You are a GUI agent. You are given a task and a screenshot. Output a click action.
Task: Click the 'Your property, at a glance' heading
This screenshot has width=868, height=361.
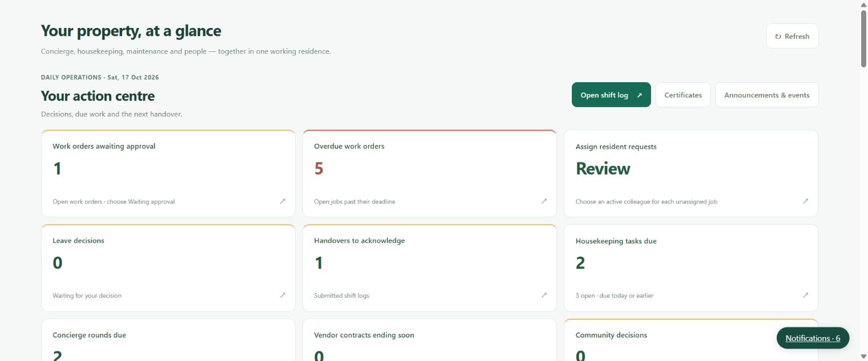(131, 31)
